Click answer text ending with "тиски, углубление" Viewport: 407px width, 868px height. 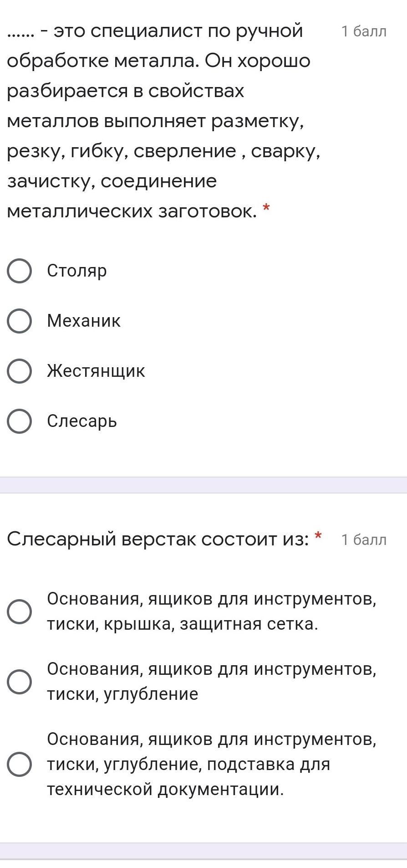tap(212, 682)
